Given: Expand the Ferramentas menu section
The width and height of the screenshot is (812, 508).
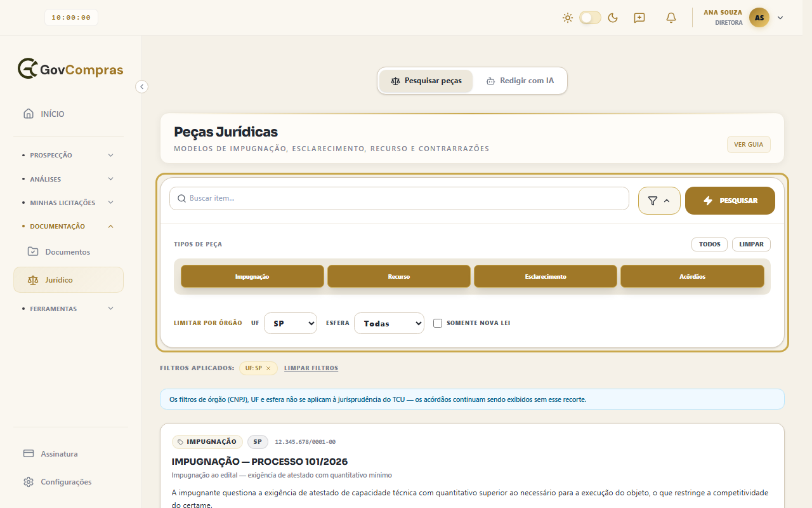Looking at the screenshot, I should 69,309.
